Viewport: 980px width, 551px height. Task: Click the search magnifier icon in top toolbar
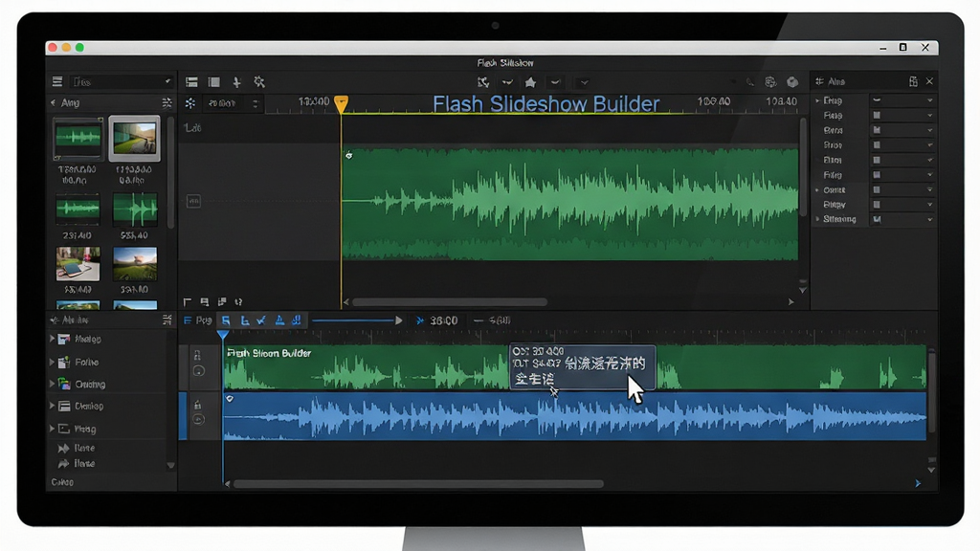coord(750,82)
